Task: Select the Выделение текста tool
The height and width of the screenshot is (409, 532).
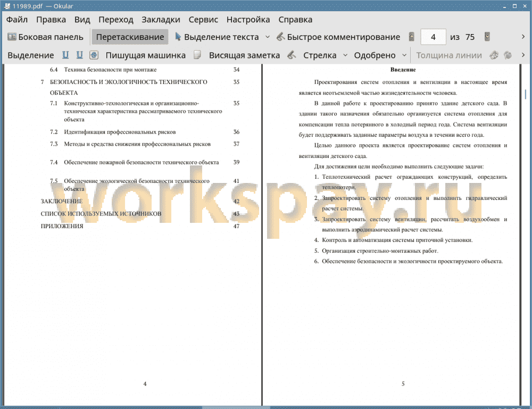Action: (217, 37)
